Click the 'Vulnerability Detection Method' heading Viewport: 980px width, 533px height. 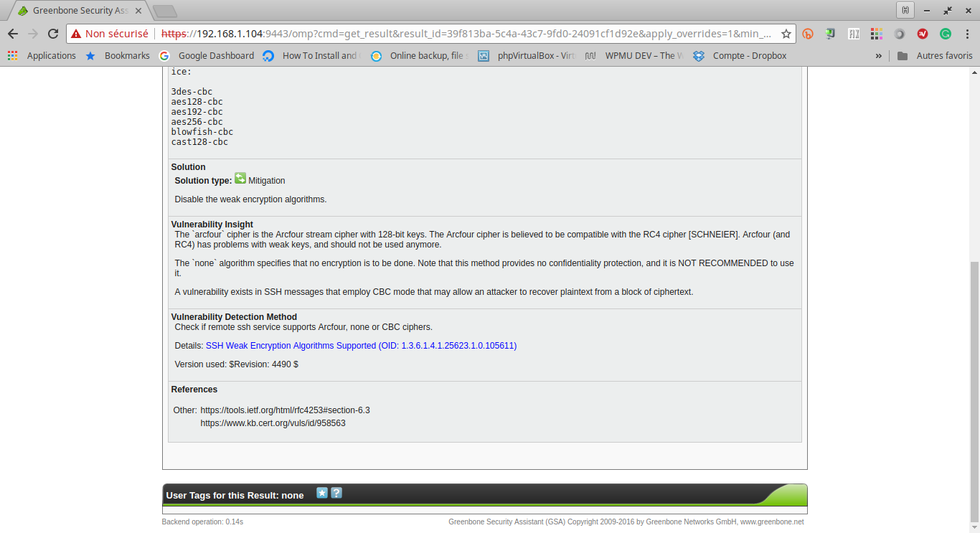234,317
